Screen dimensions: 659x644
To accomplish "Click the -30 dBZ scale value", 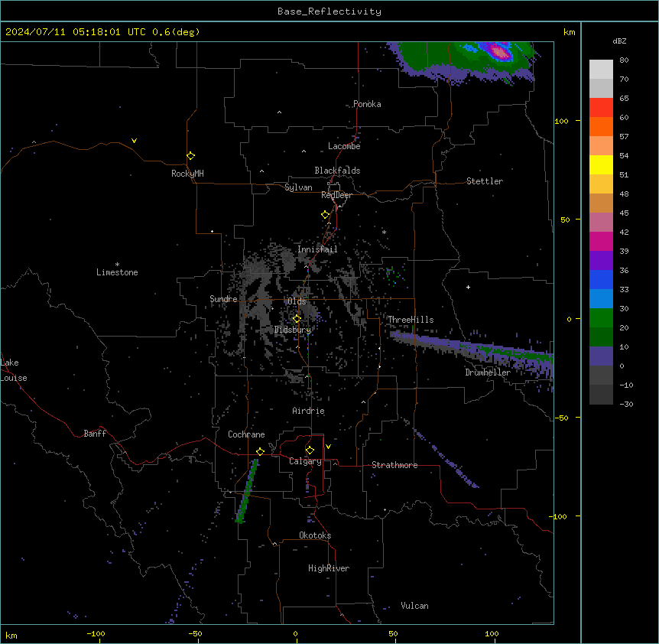I will (626, 404).
